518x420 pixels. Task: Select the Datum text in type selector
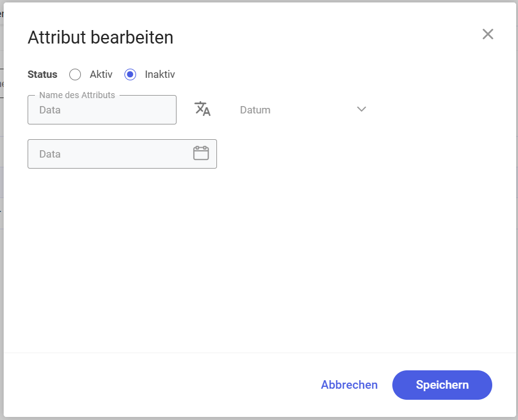[255, 110]
